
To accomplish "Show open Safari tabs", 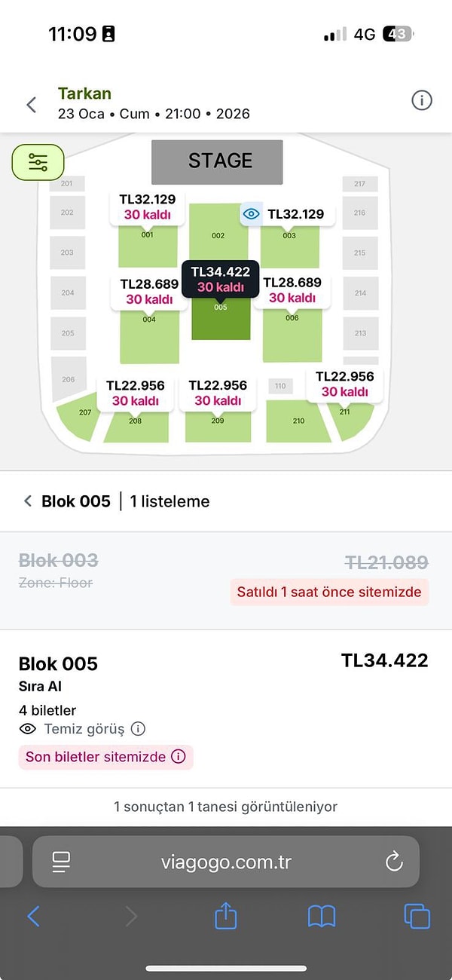I will 417,917.
